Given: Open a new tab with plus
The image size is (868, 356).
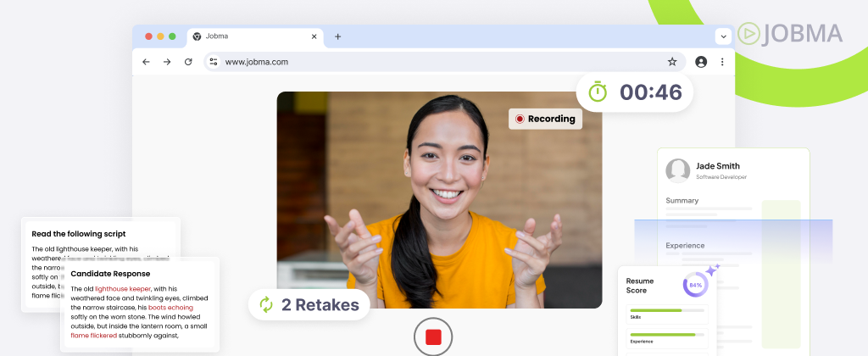Looking at the screenshot, I should pos(337,36).
